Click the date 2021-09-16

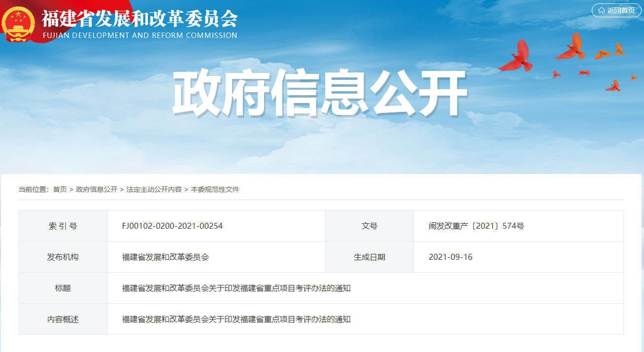[x=450, y=257]
